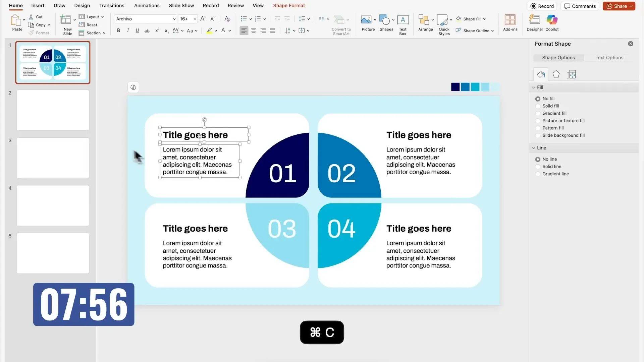The height and width of the screenshot is (362, 644).
Task: Collapse the Fill section
Action: (x=534, y=87)
